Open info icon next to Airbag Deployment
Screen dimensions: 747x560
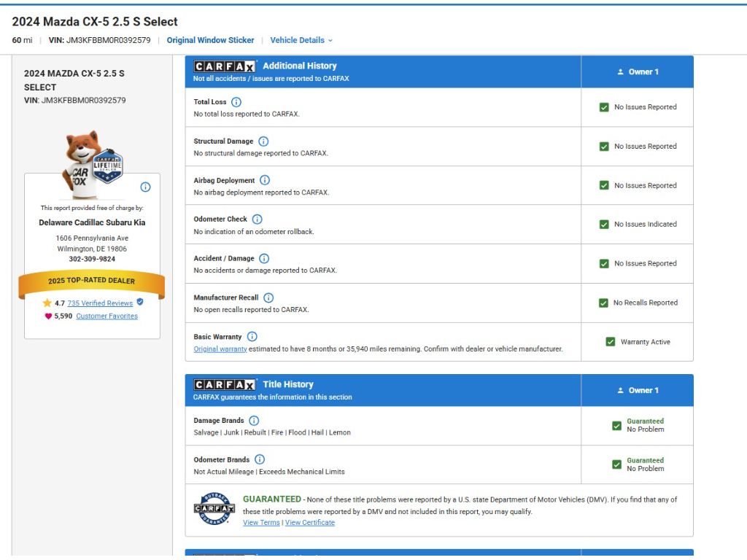265,181
